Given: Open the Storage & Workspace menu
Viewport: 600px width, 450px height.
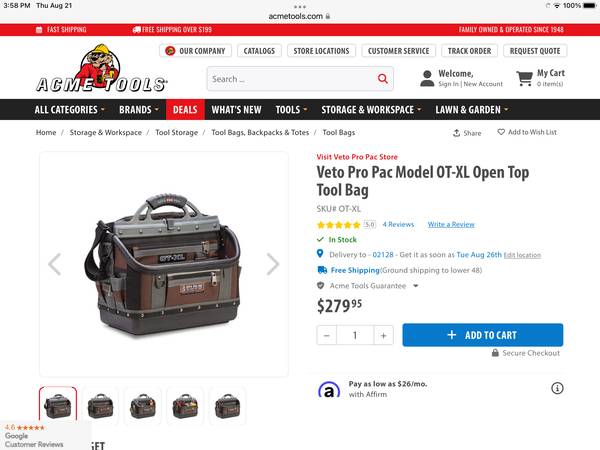Looking at the screenshot, I should pos(371,110).
